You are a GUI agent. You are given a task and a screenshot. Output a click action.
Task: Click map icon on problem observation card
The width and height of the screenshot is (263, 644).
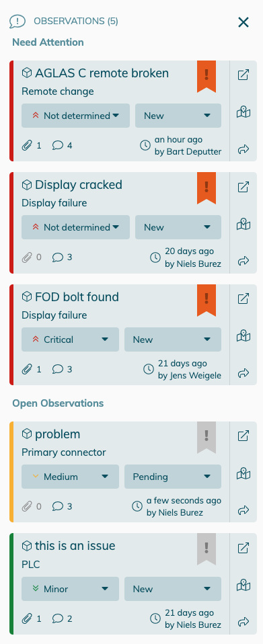point(243,473)
